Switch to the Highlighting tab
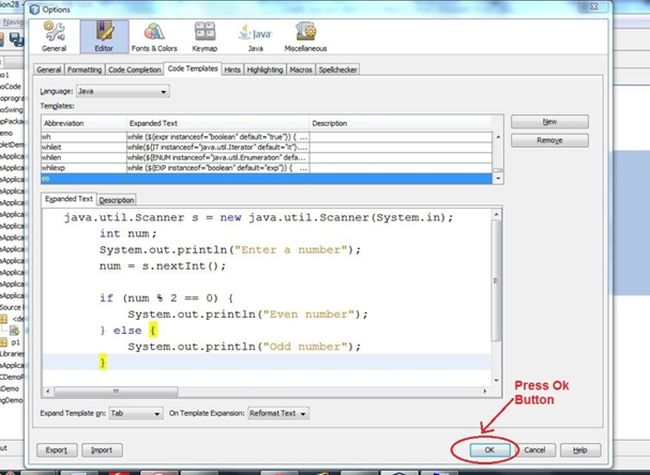Screen dimensions: 650x475 [x=265, y=70]
